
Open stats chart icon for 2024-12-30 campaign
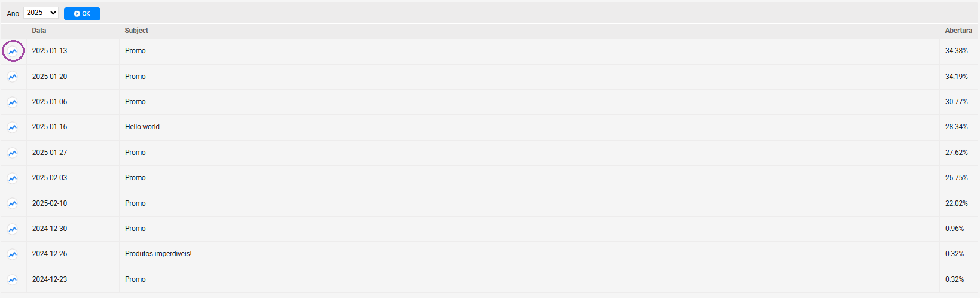pyautogui.click(x=13, y=229)
